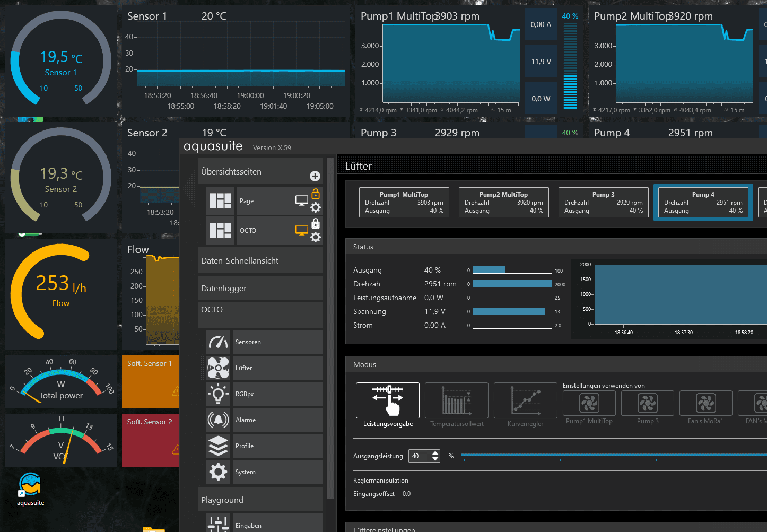Click the orange Soft. Sensor 1 tile
767x532 pixels.
point(151,382)
